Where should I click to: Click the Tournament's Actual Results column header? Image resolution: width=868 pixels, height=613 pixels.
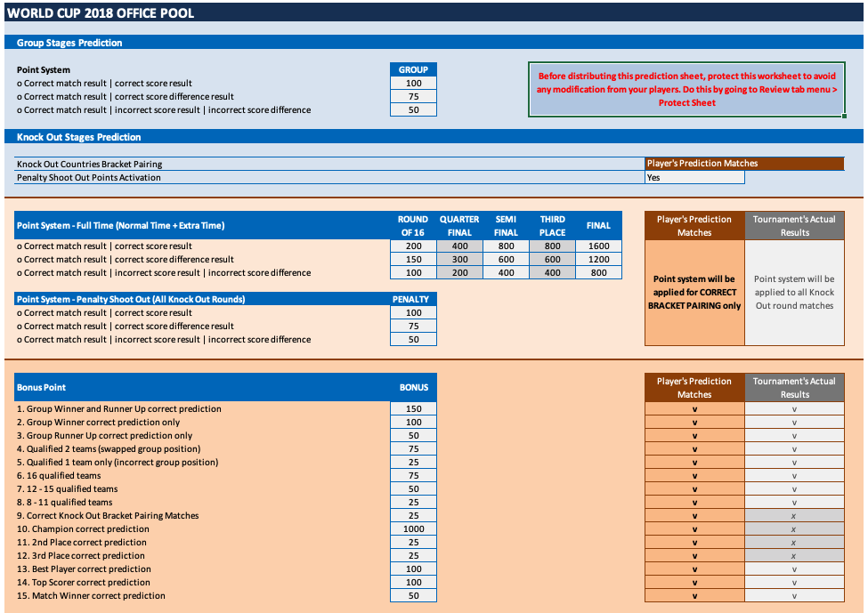click(792, 387)
